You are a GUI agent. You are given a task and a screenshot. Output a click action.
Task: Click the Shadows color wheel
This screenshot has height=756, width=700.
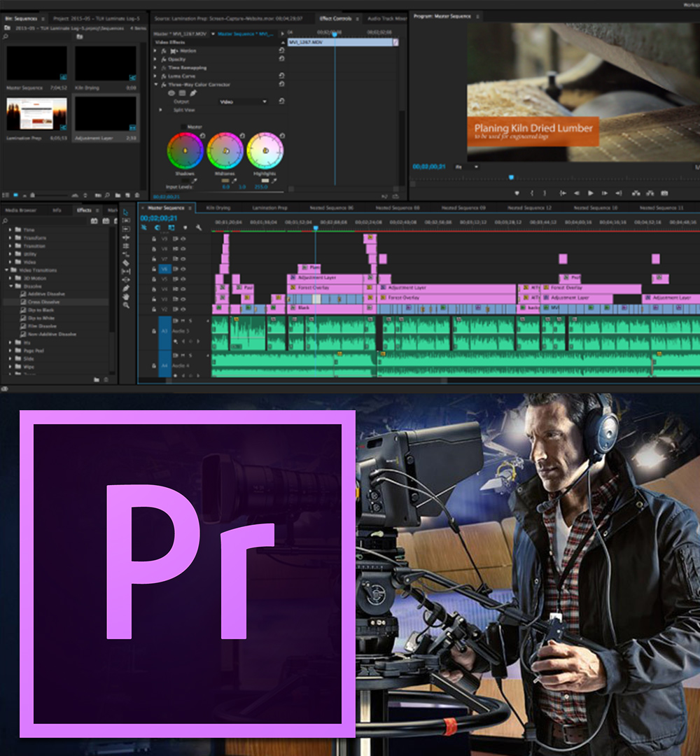point(185,151)
